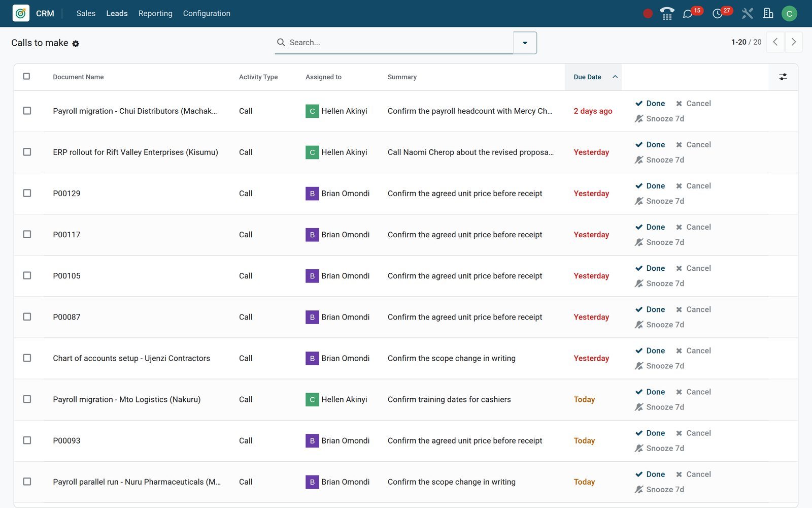Viewport: 812px width, 508px height.
Task: Snooze 7d the P00087 call
Action: 659,325
